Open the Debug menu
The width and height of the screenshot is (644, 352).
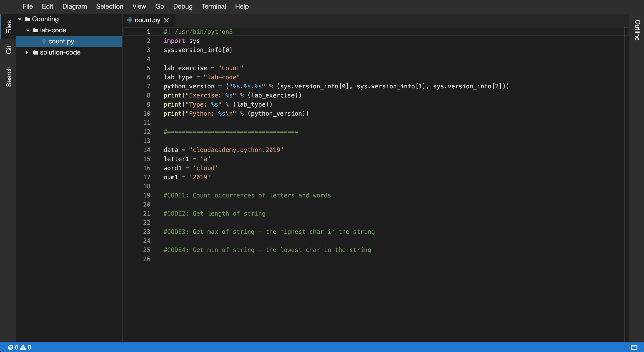(183, 6)
